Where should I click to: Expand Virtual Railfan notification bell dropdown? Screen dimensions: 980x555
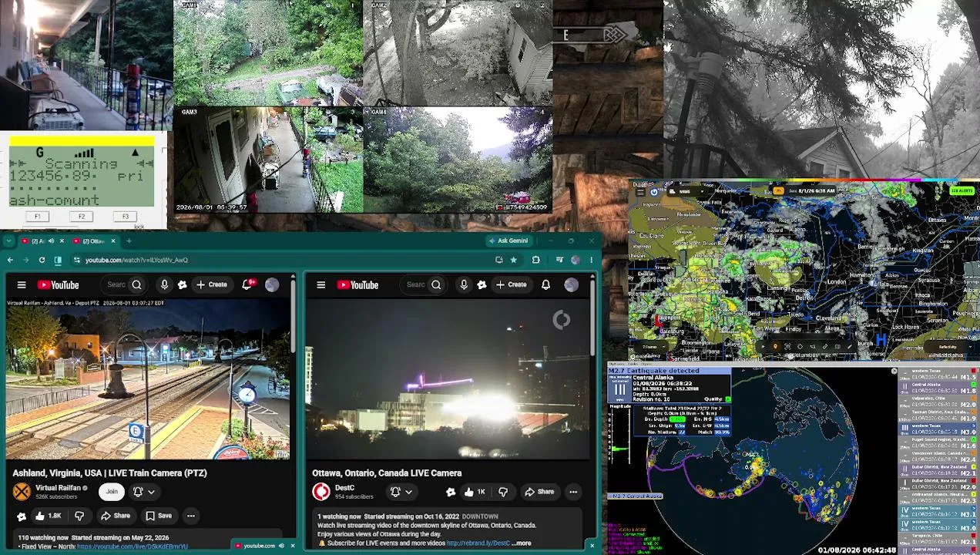coord(143,492)
